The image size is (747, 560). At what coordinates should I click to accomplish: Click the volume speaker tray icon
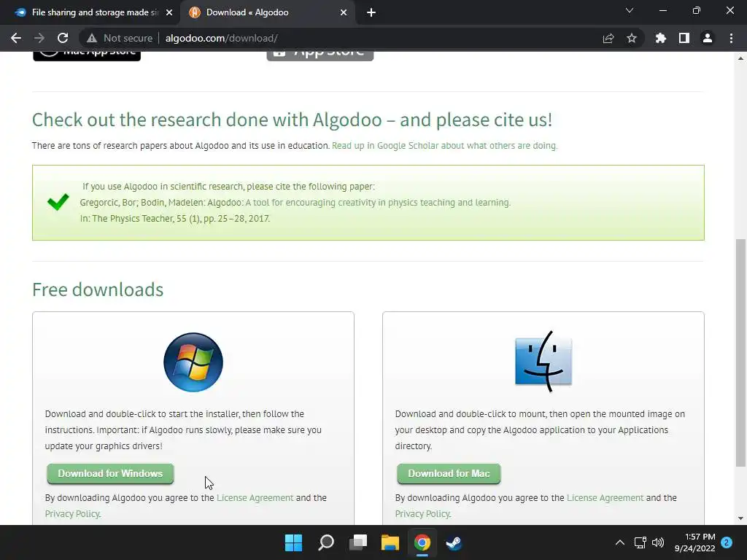point(658,542)
